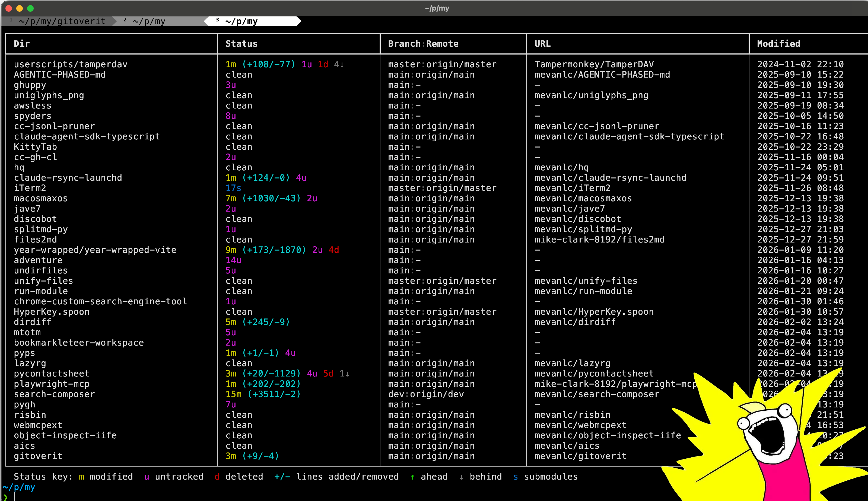This screenshot has width=868, height=501.
Task: Click the green prompt chevron at bottom
Action: (x=5, y=497)
